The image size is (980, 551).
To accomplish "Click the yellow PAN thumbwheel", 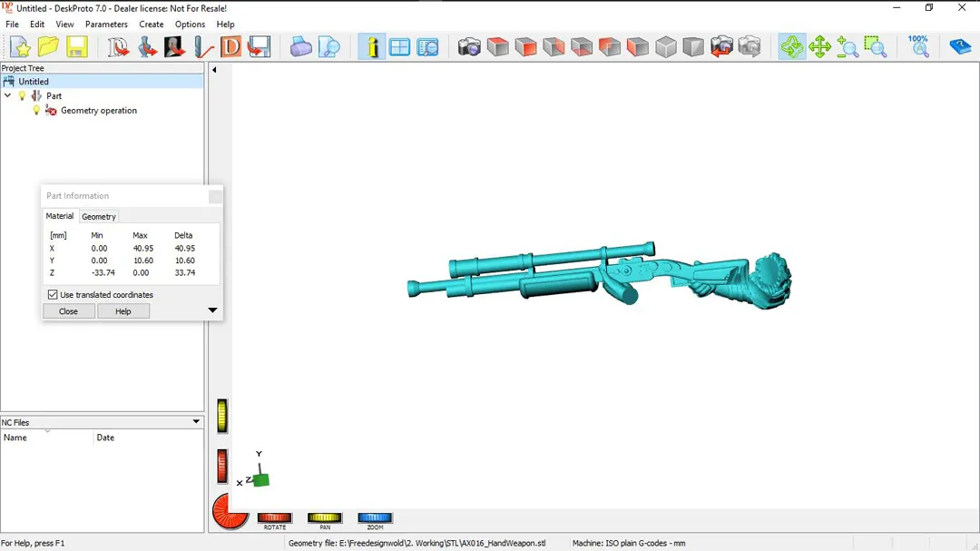I will [325, 517].
